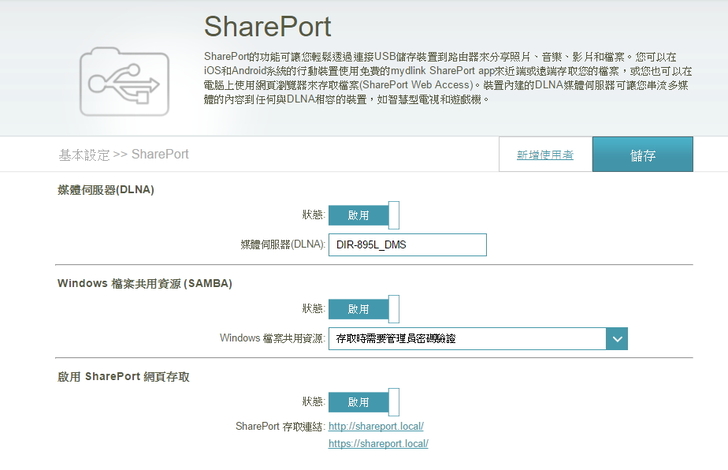Click SharePort in the breadcrumb path
The image size is (728, 470).
point(160,155)
